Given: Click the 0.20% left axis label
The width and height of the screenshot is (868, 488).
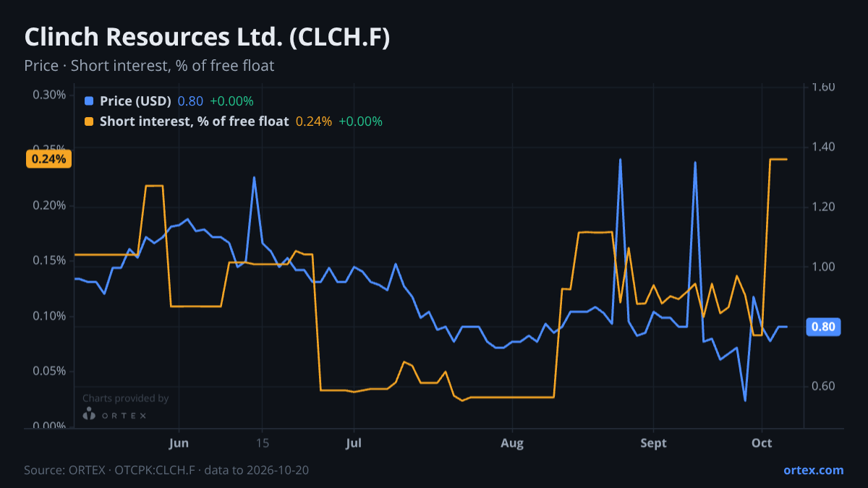Looking at the screenshot, I should (49, 205).
